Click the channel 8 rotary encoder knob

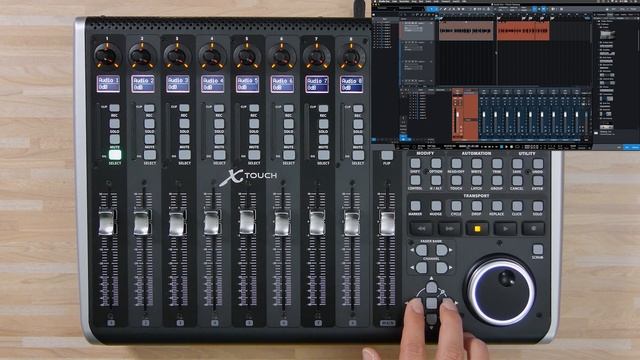[x=351, y=56]
